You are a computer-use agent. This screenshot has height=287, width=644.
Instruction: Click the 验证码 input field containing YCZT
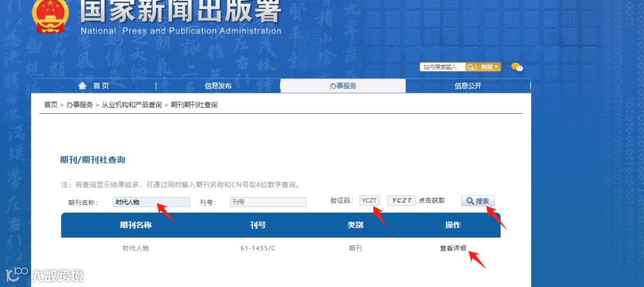(370, 201)
